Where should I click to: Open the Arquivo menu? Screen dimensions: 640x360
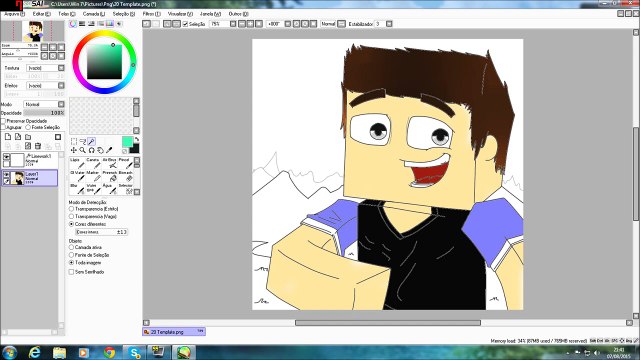14,14
